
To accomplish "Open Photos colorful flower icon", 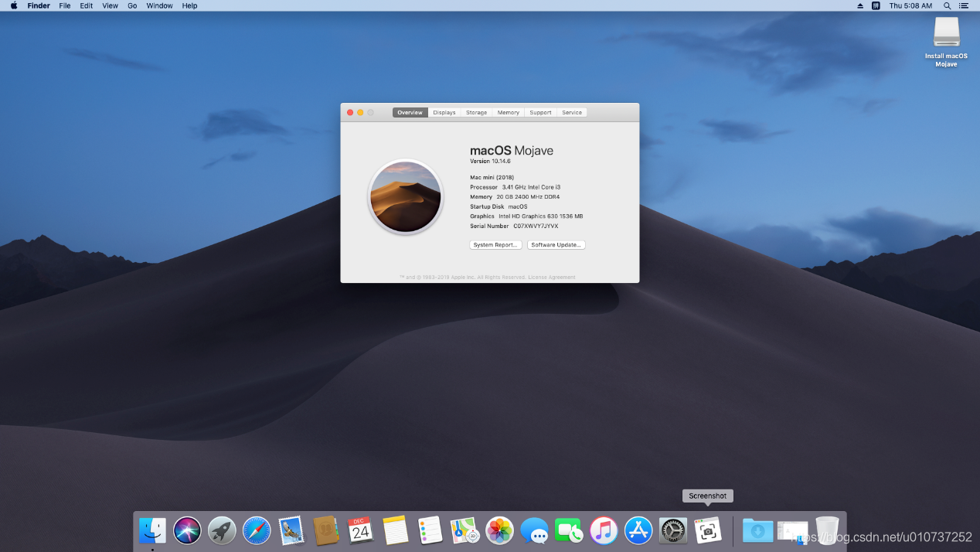I will coord(500,530).
